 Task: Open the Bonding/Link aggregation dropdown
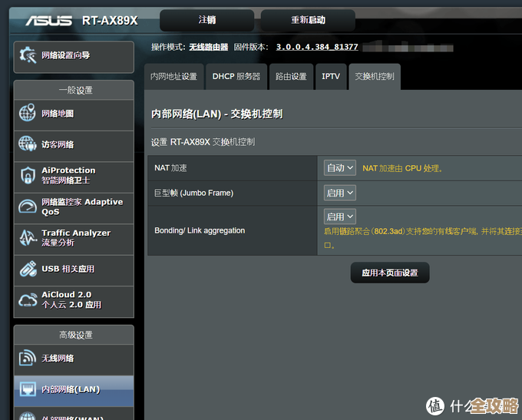[339, 217]
